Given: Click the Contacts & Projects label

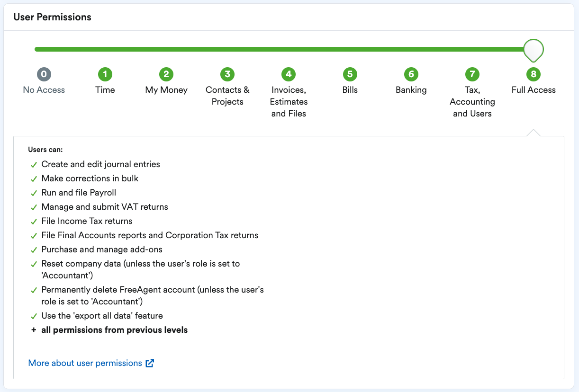Looking at the screenshot, I should [x=227, y=96].
